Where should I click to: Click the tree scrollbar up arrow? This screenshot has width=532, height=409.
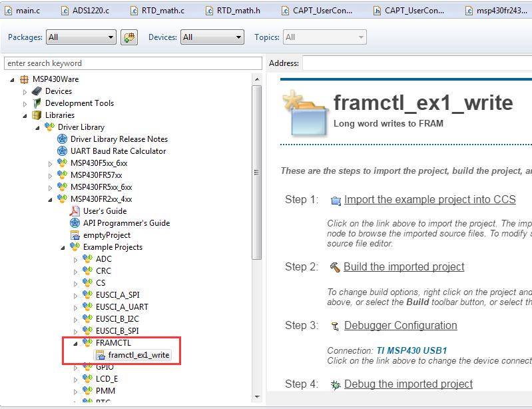[x=257, y=79]
